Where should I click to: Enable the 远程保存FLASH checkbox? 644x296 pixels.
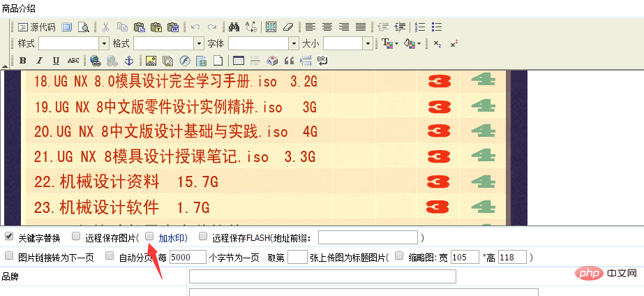[x=203, y=236]
